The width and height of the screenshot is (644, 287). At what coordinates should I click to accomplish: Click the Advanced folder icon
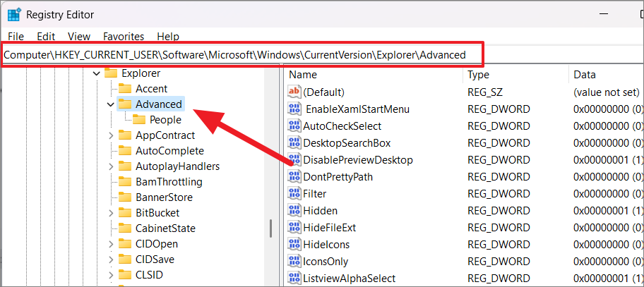[x=124, y=104]
